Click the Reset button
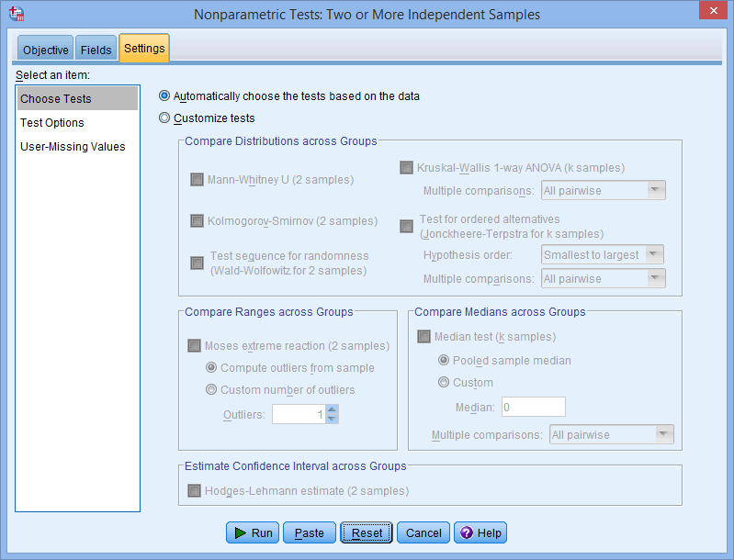This screenshot has width=734, height=560. click(367, 532)
